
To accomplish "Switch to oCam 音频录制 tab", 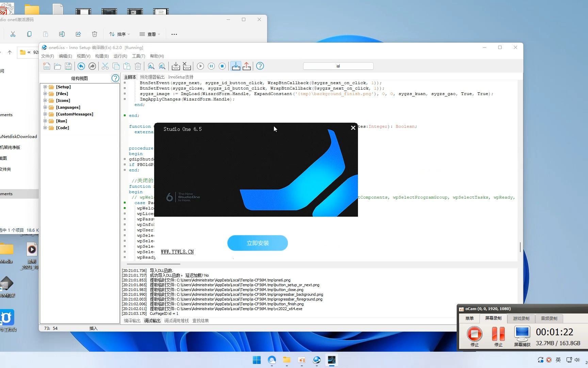I will (549, 318).
